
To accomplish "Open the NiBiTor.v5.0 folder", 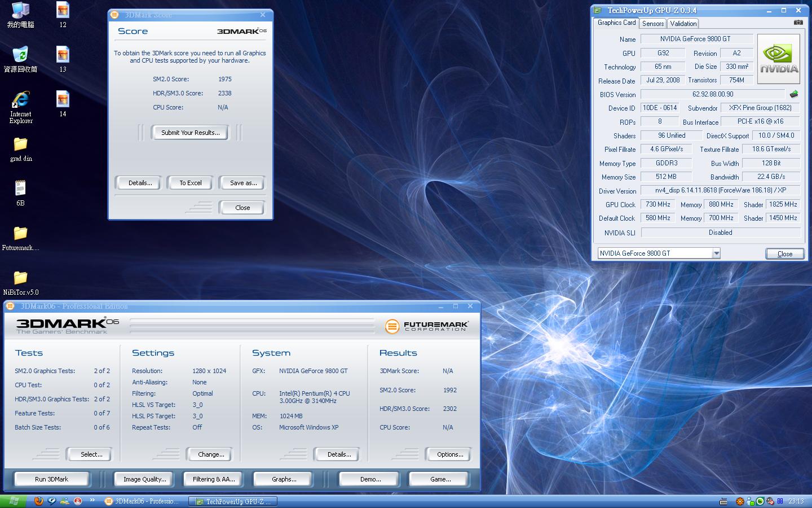I will click(x=20, y=283).
